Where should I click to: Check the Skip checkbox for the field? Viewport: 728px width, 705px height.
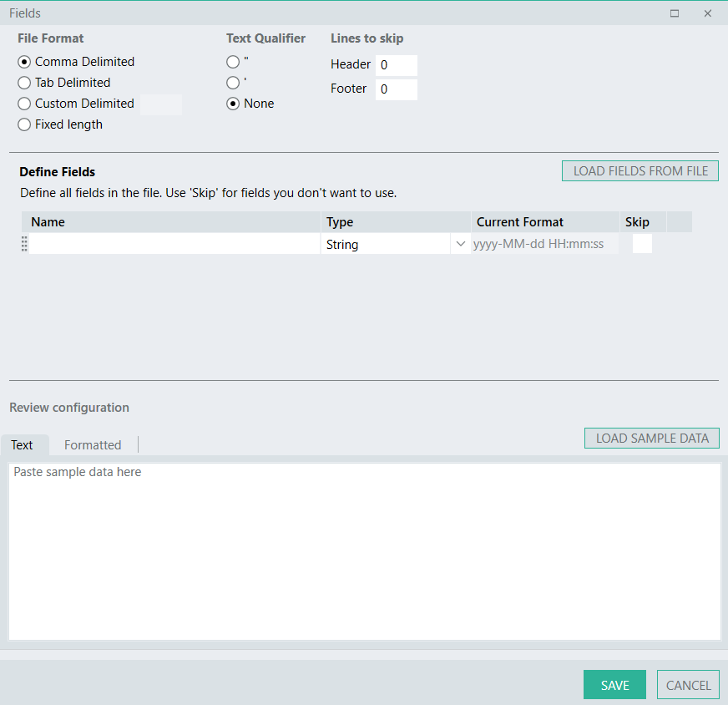[641, 243]
